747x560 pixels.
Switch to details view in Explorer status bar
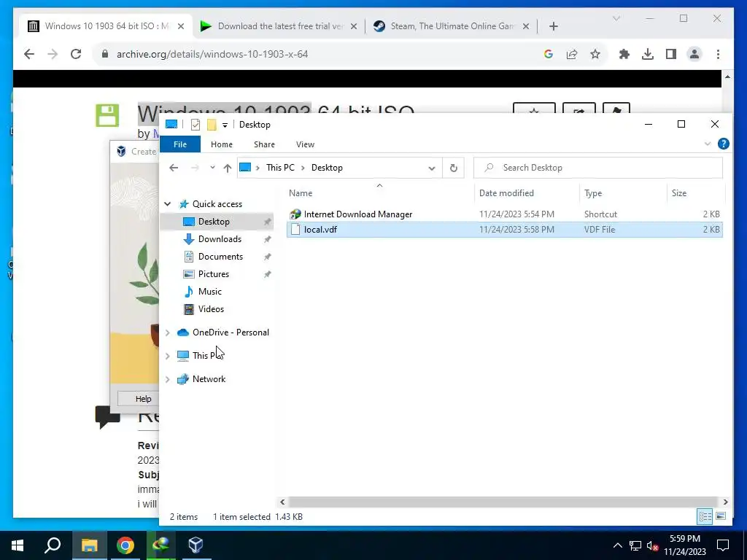(705, 516)
